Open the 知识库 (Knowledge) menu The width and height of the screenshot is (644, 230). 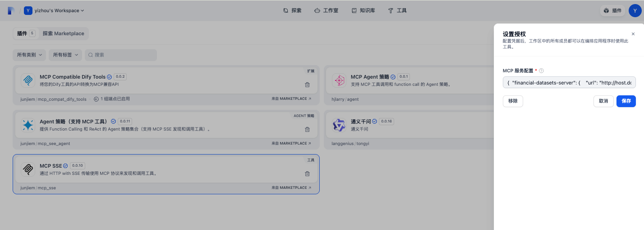pyautogui.click(x=363, y=10)
